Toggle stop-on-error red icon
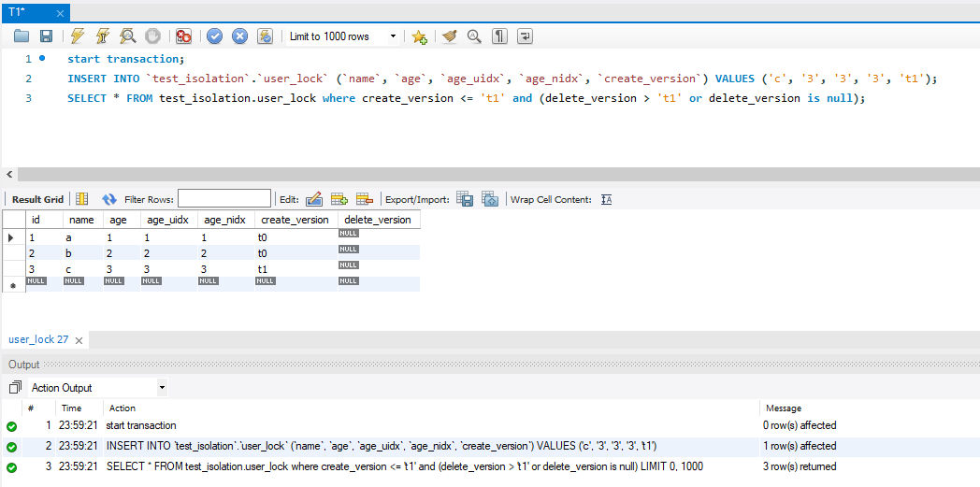 click(183, 36)
